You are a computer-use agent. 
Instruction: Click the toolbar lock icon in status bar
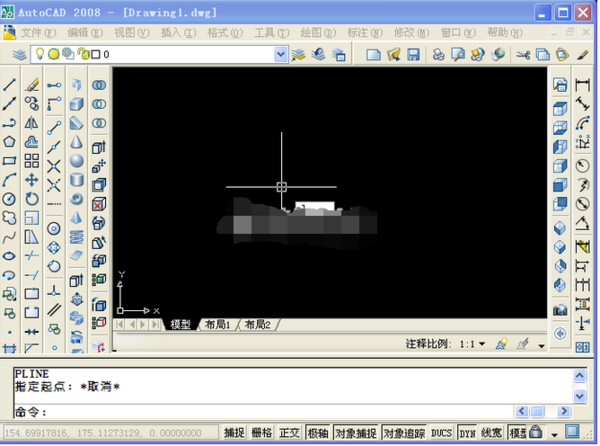[x=535, y=433]
